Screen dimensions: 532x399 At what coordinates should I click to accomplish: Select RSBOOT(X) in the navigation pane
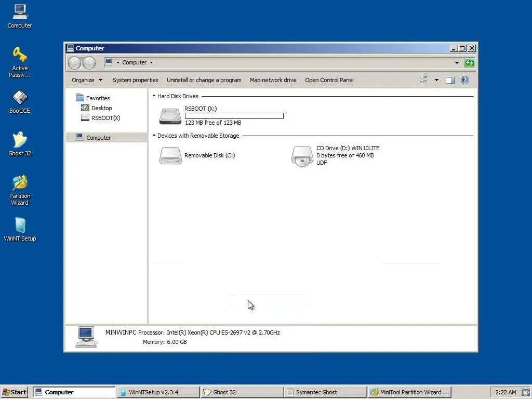coord(105,118)
